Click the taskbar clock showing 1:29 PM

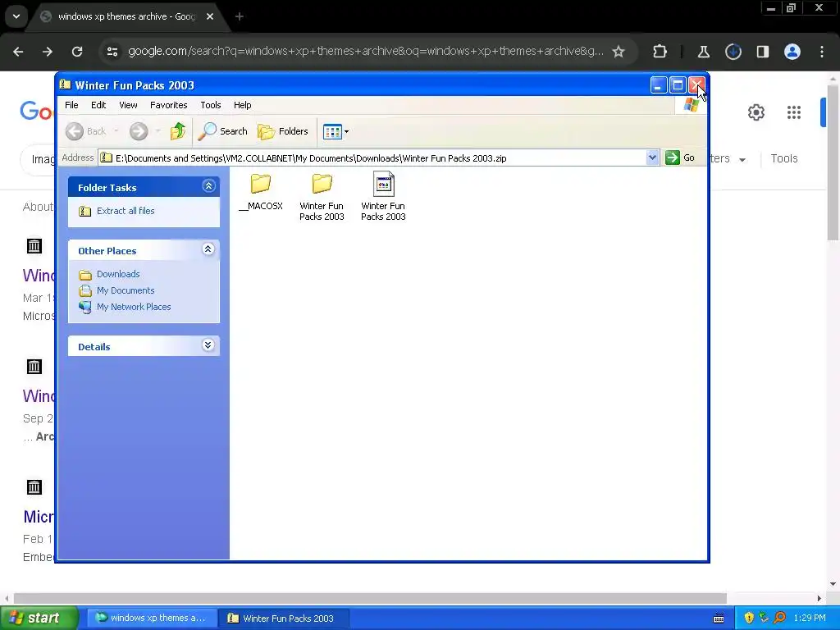point(810,618)
